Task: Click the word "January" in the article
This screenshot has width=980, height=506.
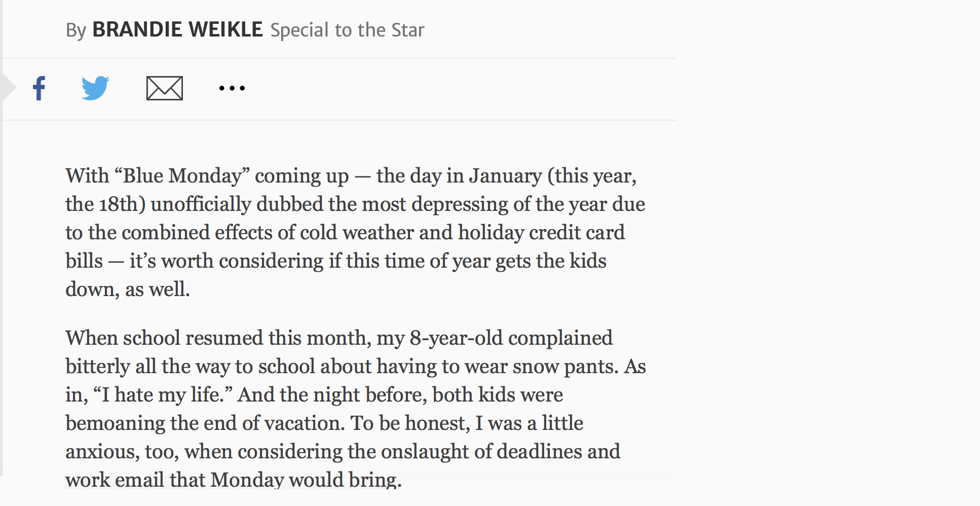Action: [x=505, y=176]
